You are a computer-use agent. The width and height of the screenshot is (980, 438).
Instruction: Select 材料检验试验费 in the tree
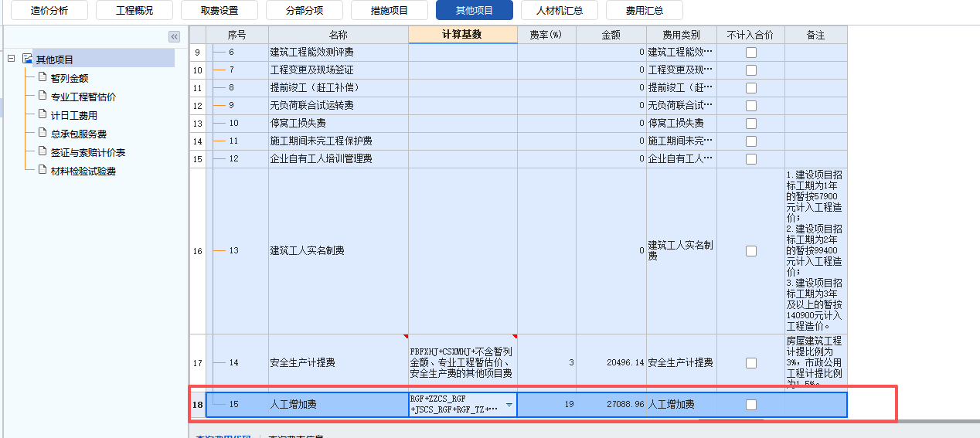[83, 171]
